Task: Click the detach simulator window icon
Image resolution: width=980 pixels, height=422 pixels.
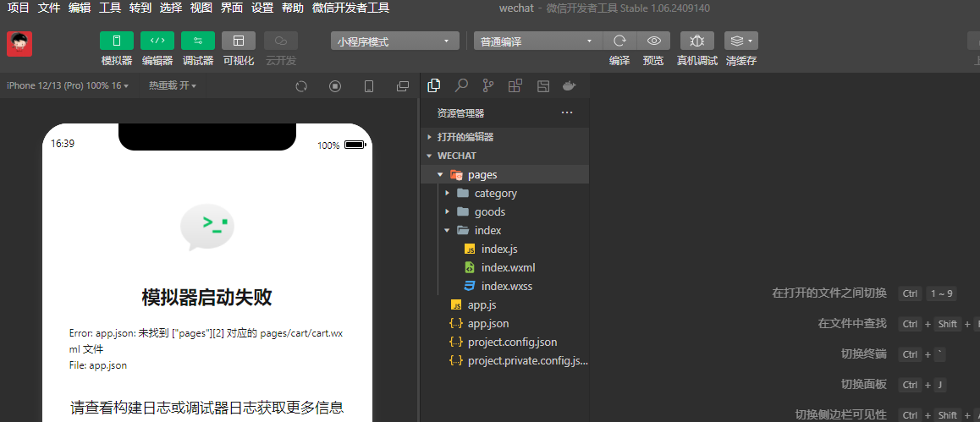Action: [x=403, y=86]
